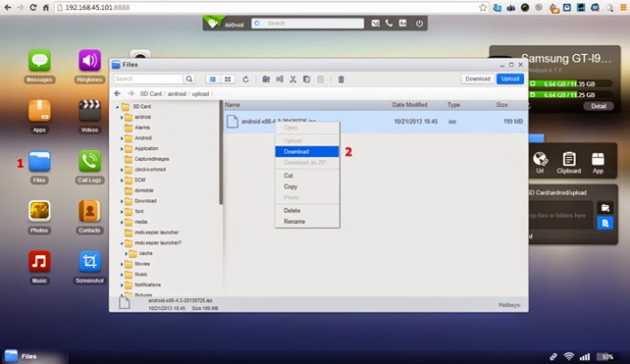Open the Clipboard tool icon

569,159
